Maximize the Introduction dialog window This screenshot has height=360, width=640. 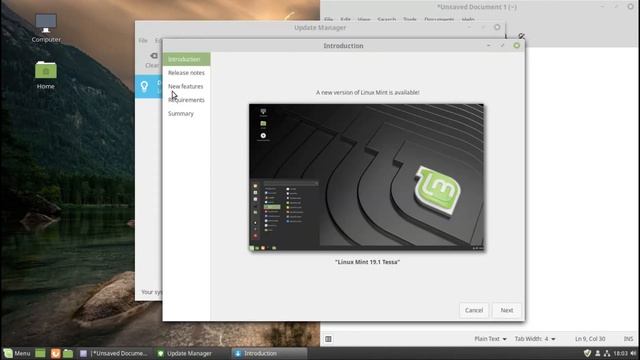click(502, 46)
